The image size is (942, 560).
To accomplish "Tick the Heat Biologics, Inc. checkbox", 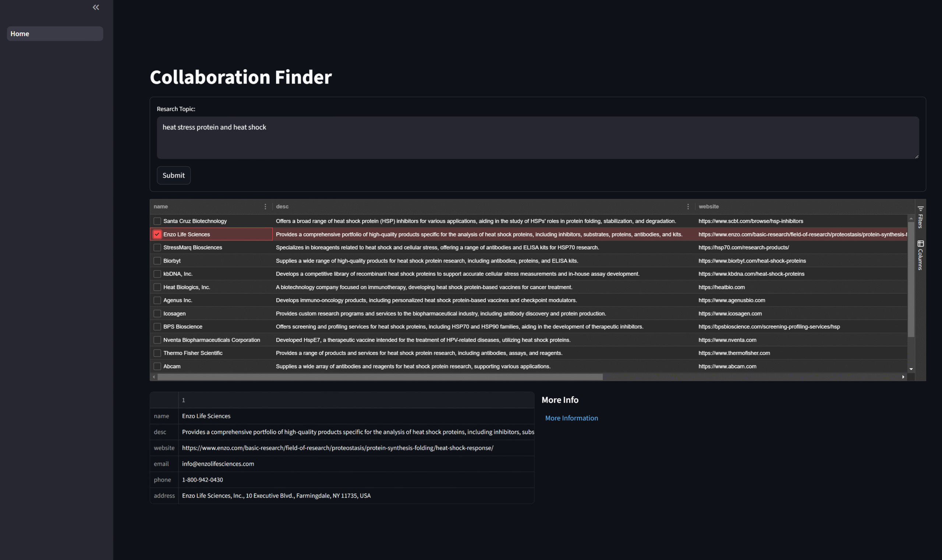I will coord(157,287).
